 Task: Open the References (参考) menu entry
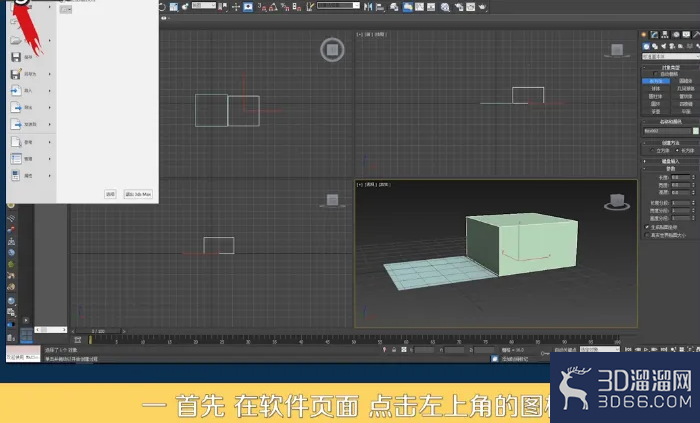pos(31,142)
